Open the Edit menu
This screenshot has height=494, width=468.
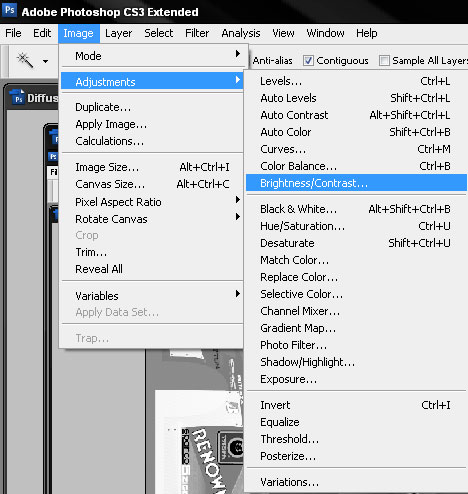42,33
